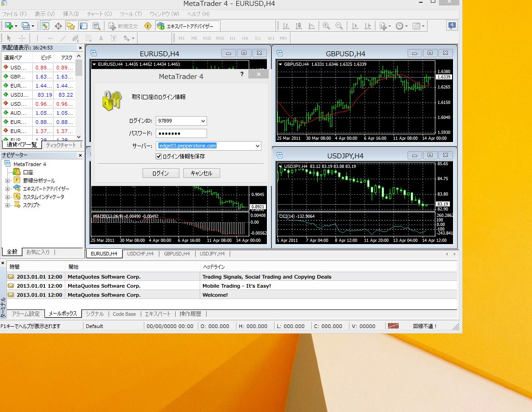Click the zoom in magnifier icon

[x=326, y=26]
